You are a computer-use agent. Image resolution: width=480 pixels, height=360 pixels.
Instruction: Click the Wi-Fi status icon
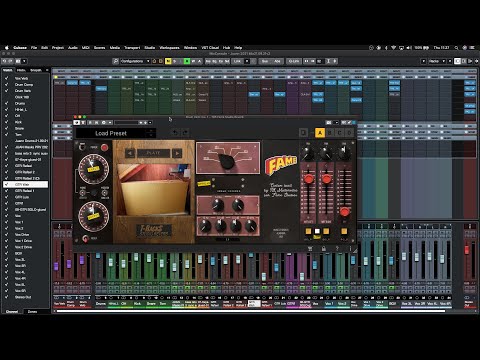[x=394, y=48]
